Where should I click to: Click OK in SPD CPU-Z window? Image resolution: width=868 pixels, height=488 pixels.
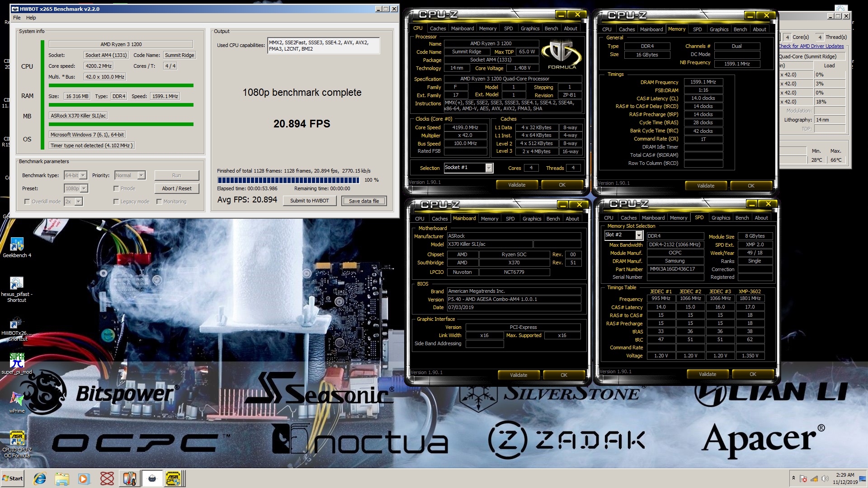click(753, 374)
